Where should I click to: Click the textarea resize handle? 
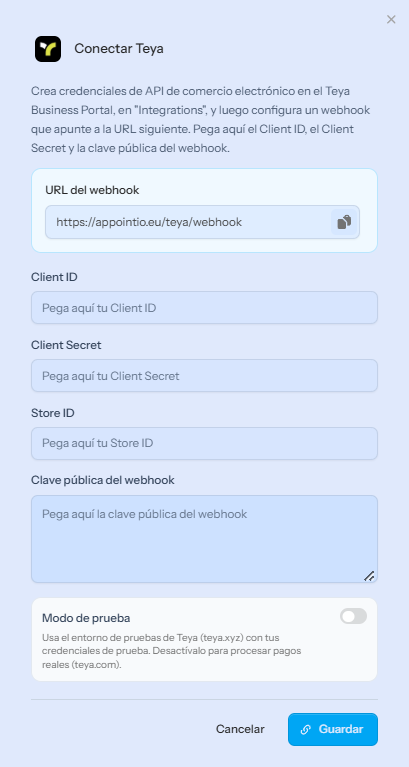pos(369,576)
